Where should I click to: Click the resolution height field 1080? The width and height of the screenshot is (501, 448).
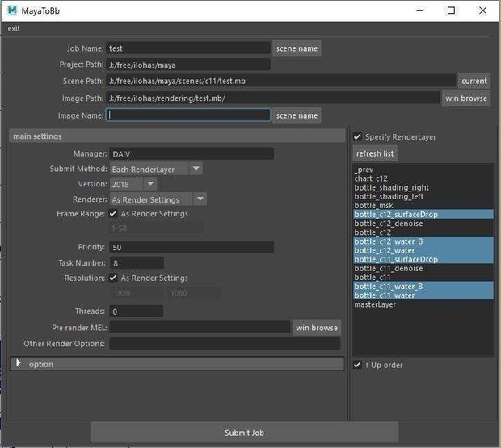coord(193,293)
